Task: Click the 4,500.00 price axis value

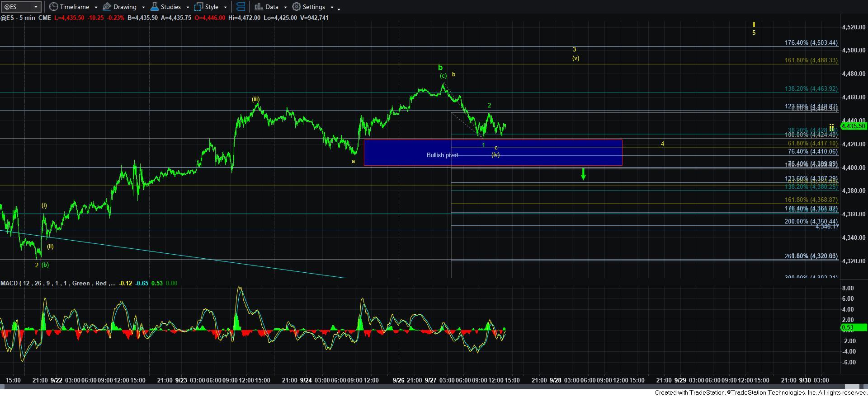Action: [854, 50]
